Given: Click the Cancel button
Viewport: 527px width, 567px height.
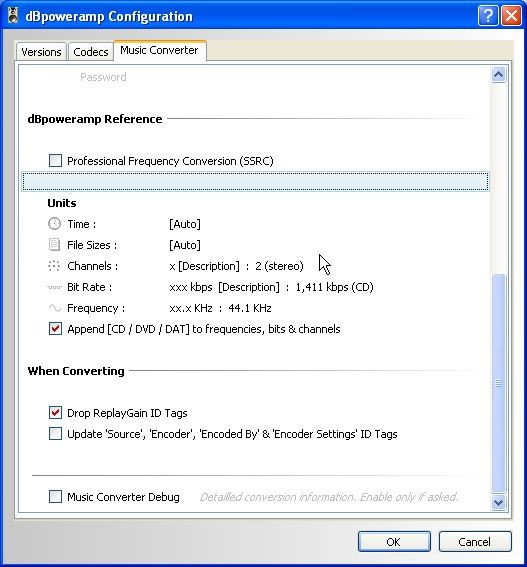Looking at the screenshot, I should (x=475, y=542).
